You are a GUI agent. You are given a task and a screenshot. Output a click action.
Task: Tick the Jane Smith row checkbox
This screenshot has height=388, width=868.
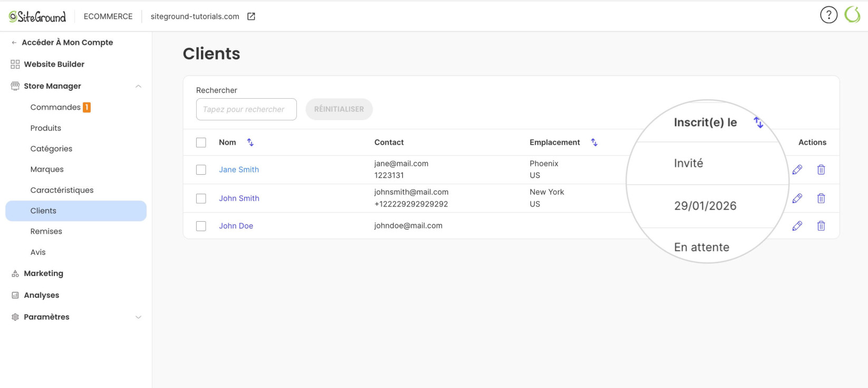201,170
